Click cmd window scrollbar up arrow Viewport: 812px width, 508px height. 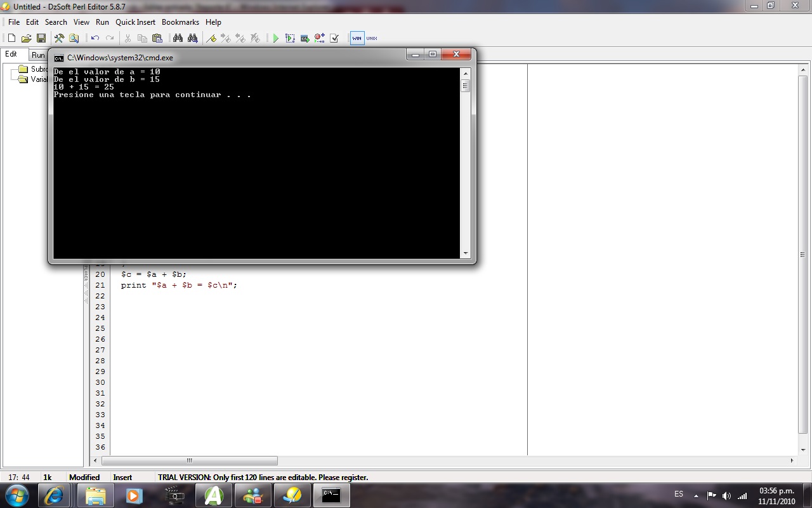tap(466, 72)
